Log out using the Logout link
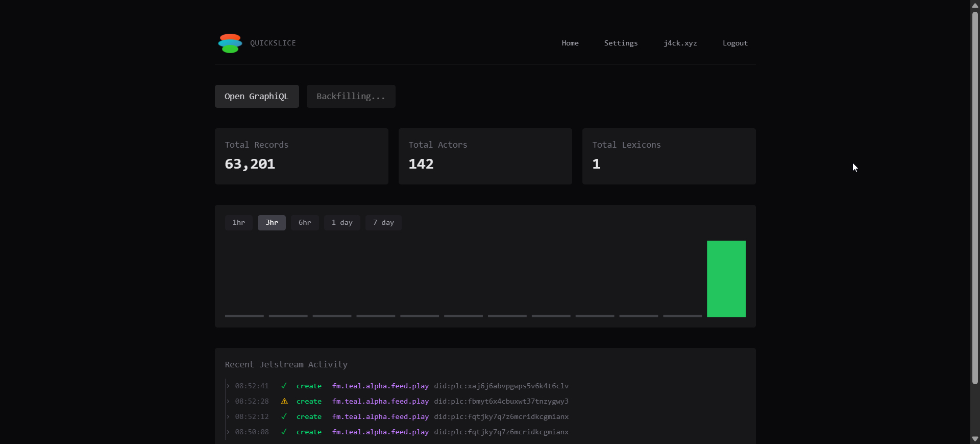 [735, 43]
